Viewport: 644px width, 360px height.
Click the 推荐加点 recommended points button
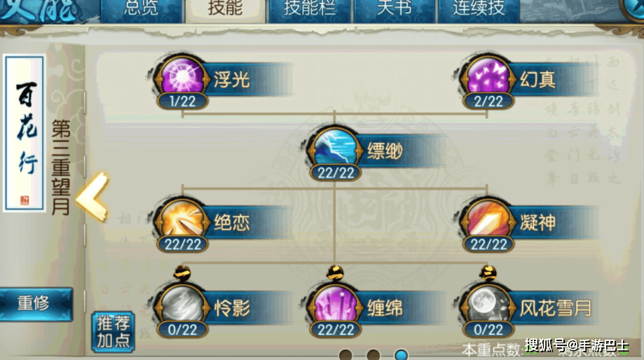pos(113,332)
